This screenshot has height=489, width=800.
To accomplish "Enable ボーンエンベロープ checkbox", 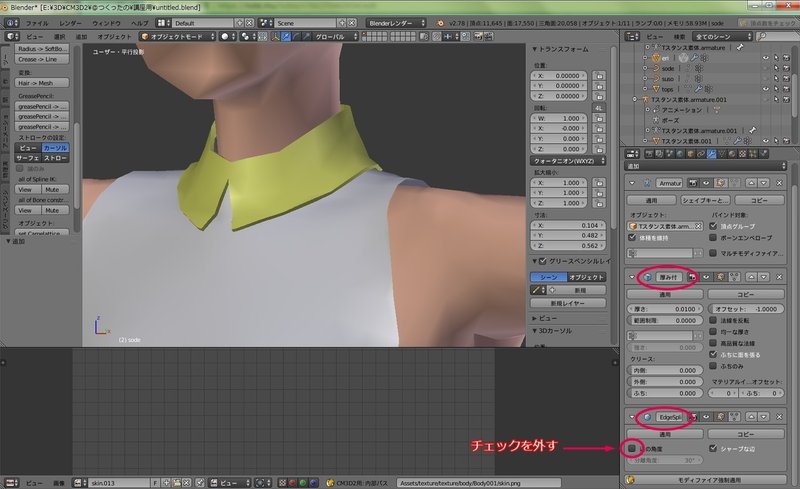I will pos(713,237).
